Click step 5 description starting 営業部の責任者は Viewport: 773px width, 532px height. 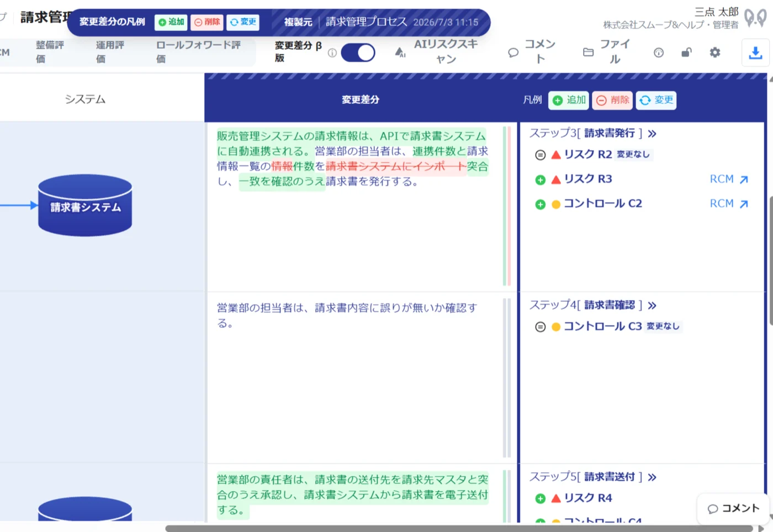pos(352,494)
